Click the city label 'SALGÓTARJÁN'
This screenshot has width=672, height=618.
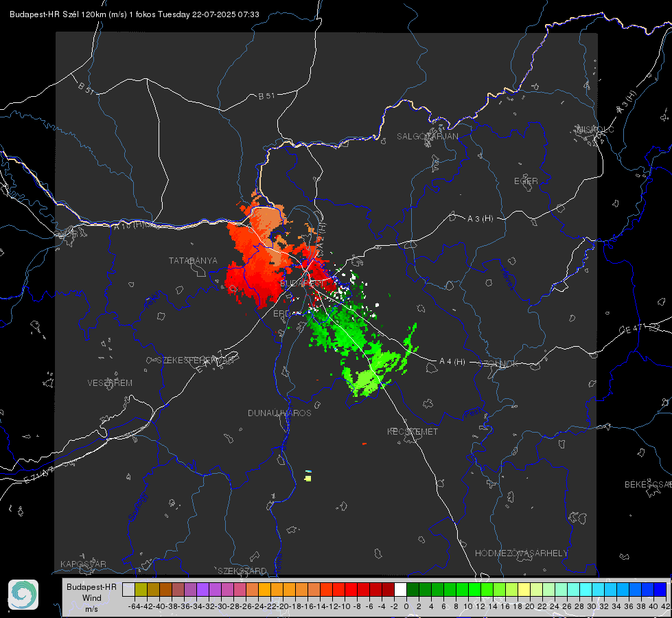click(x=427, y=137)
